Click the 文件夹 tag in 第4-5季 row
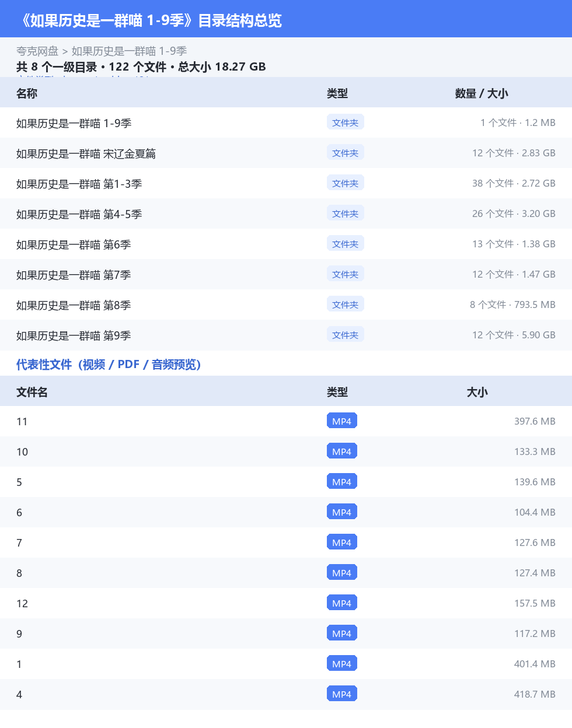Image resolution: width=572 pixels, height=728 pixels. coord(346,213)
